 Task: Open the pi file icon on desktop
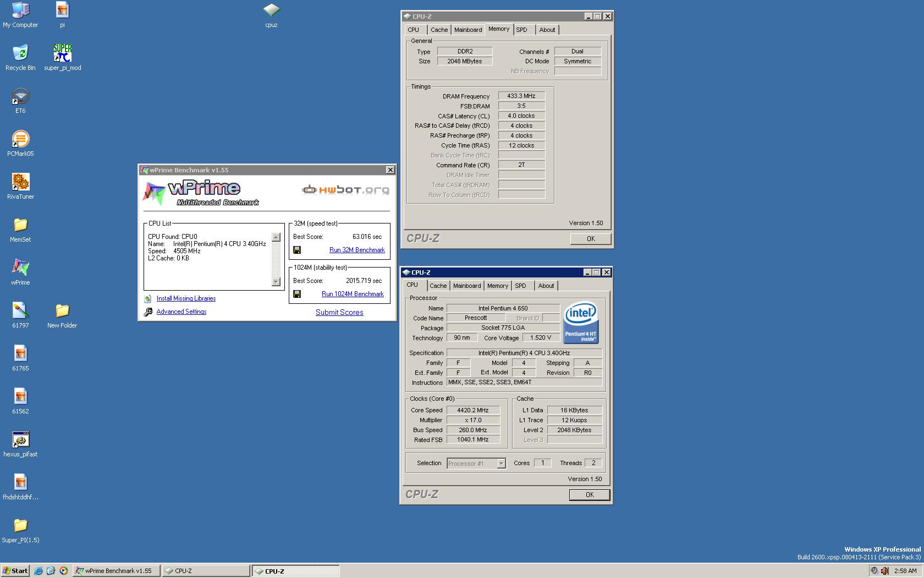[x=62, y=14]
